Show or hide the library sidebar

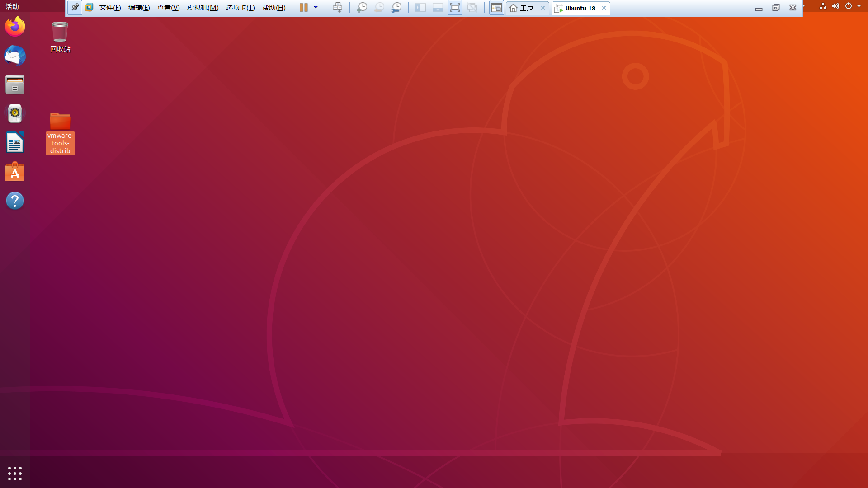pyautogui.click(x=420, y=8)
